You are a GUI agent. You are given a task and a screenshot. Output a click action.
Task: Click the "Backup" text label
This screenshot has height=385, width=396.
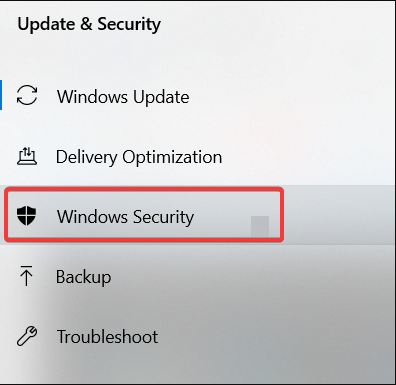coord(83,277)
